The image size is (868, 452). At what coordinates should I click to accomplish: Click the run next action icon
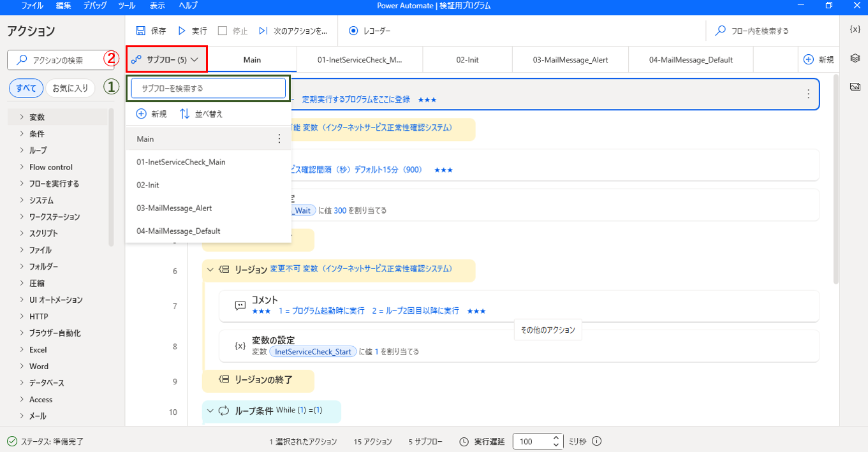pos(263,31)
